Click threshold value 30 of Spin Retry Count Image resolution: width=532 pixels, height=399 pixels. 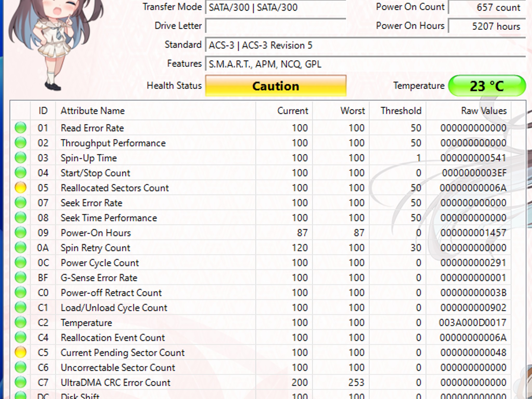[x=416, y=248]
